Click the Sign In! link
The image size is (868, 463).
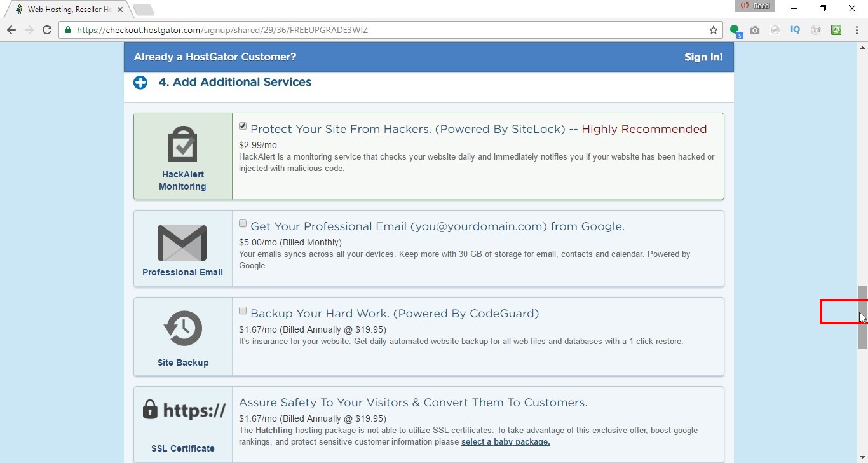tap(703, 57)
